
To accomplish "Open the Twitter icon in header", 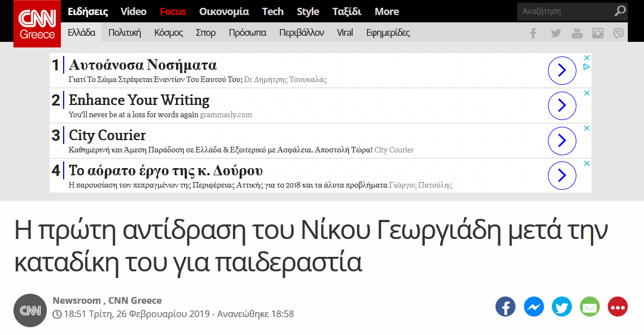I will (x=556, y=33).
